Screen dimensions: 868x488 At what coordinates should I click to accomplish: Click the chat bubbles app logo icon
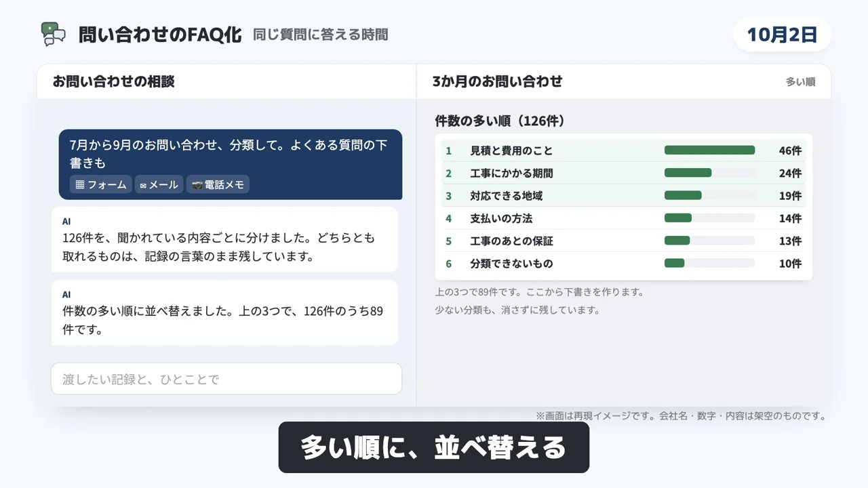click(54, 34)
